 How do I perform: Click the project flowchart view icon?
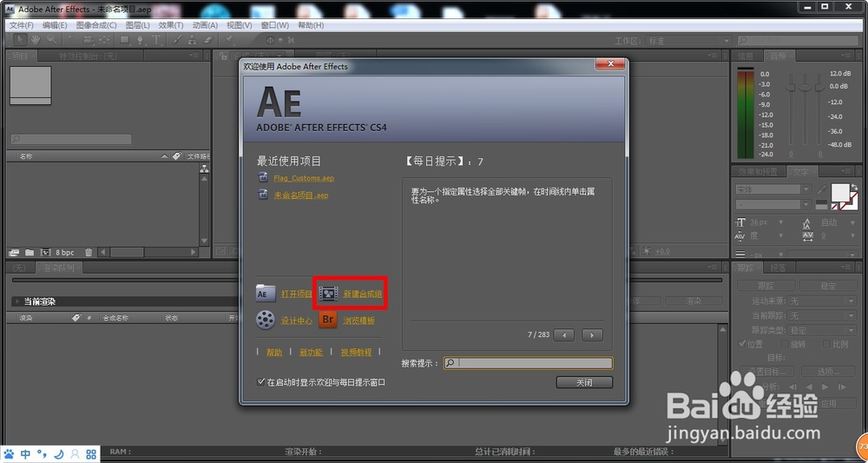(x=204, y=169)
